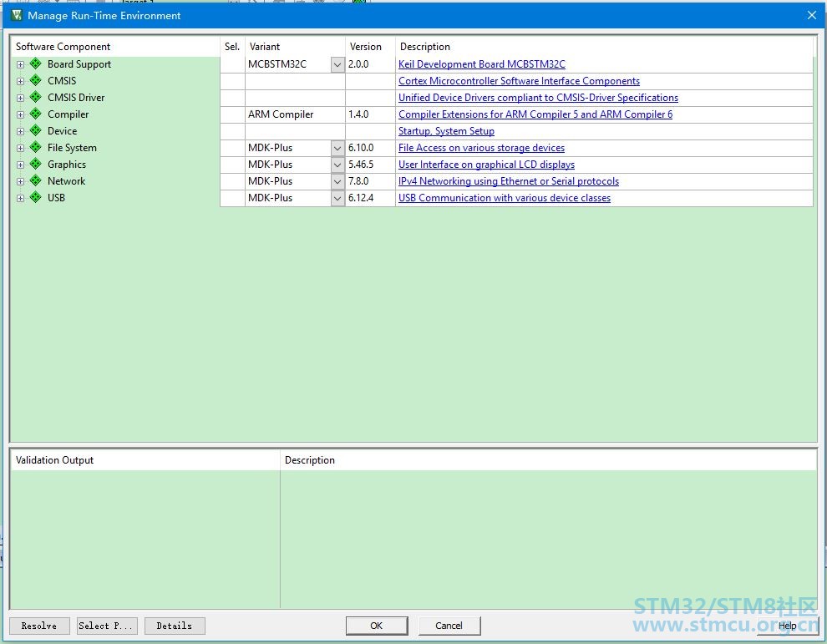Viewport: 827px width, 644px height.
Task: Expand the Board Support tree node
Action: coord(20,64)
